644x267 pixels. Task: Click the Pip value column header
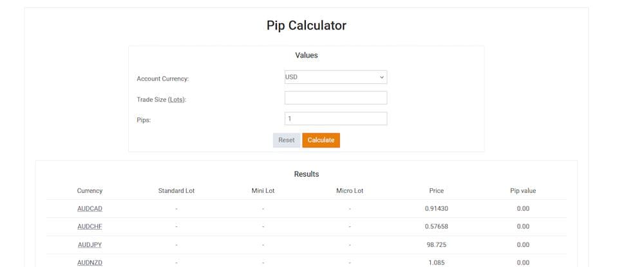coord(523,191)
